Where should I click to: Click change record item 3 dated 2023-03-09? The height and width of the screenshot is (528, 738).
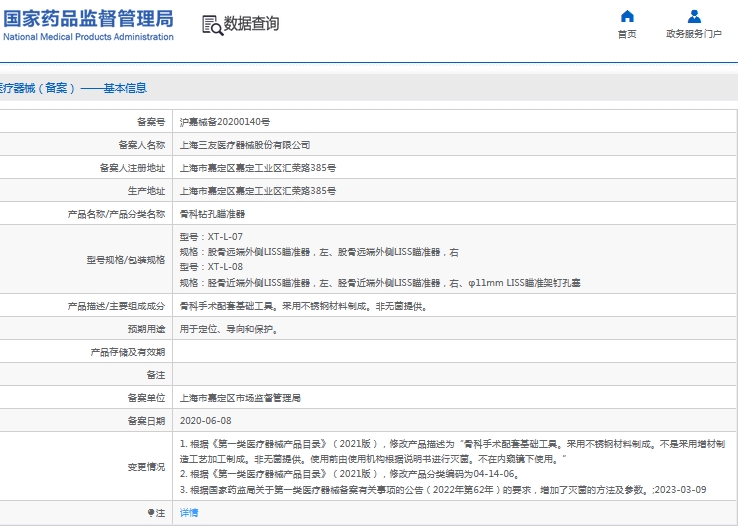point(443,490)
